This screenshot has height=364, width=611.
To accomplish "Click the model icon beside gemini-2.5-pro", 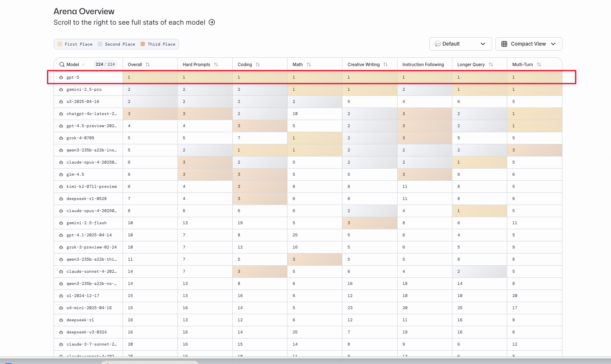I will tap(61, 90).
